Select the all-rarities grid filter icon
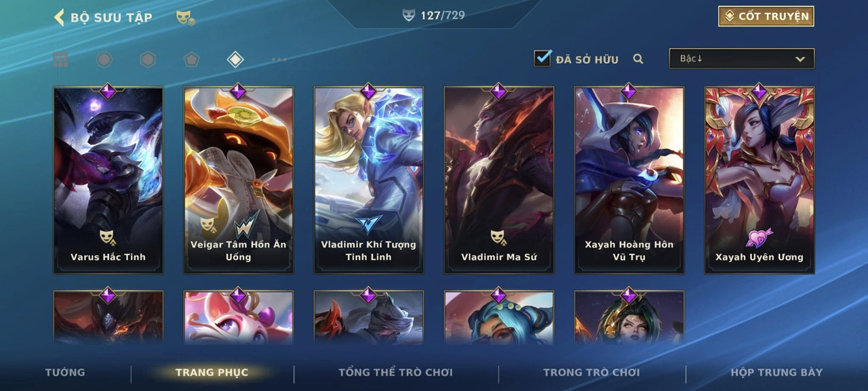 click(x=61, y=60)
